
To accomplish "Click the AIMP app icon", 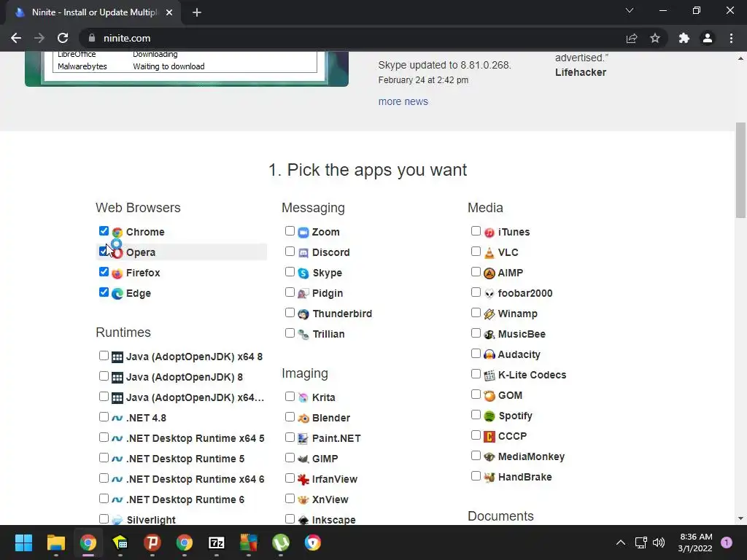I will pos(489,273).
